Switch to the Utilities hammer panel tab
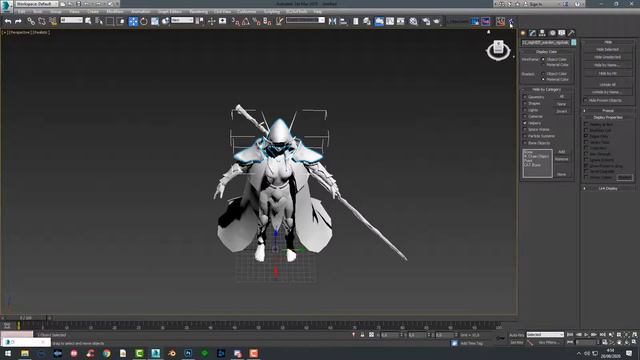640x360 pixels. (571, 33)
